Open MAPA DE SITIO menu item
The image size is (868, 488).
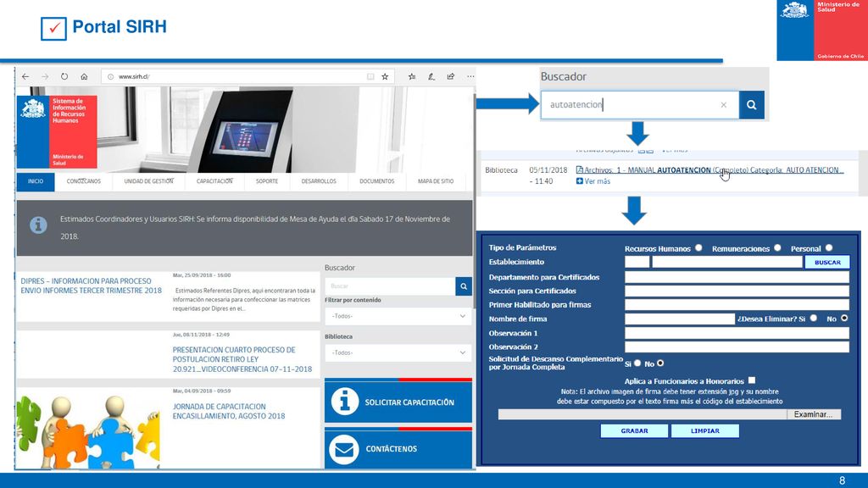point(436,181)
